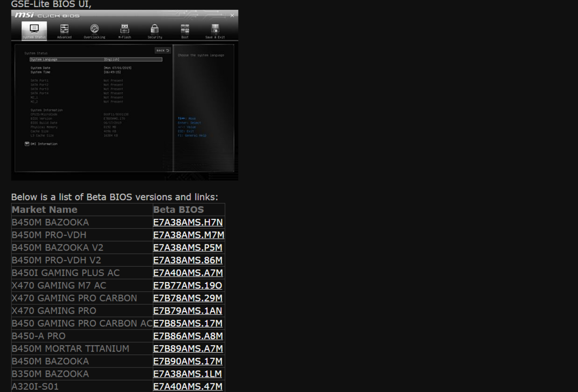Select the System Language field

96,59
